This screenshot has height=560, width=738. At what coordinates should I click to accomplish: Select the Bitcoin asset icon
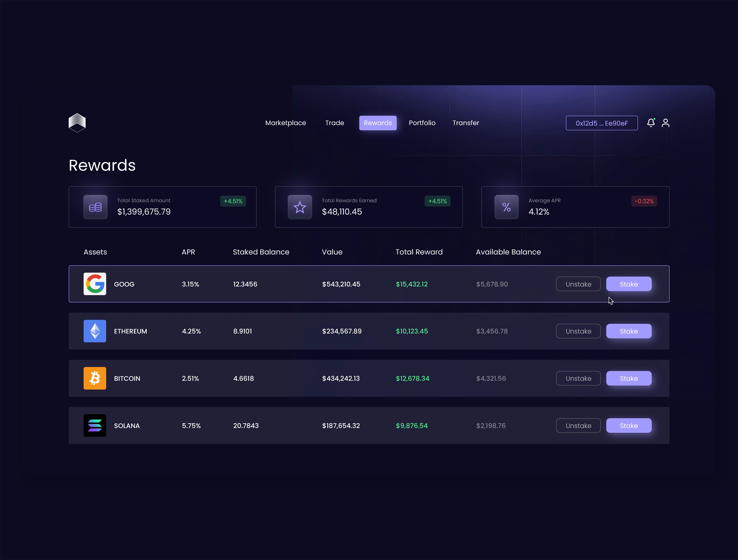[x=95, y=378]
